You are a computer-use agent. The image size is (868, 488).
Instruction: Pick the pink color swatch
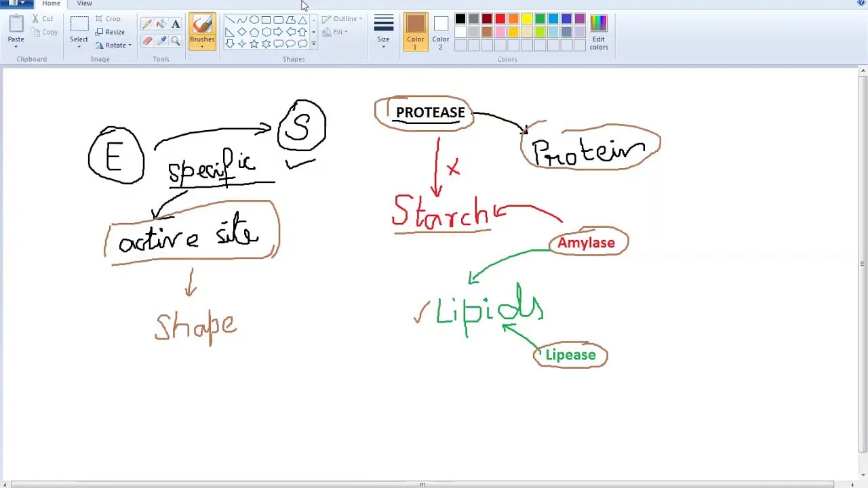pos(500,32)
